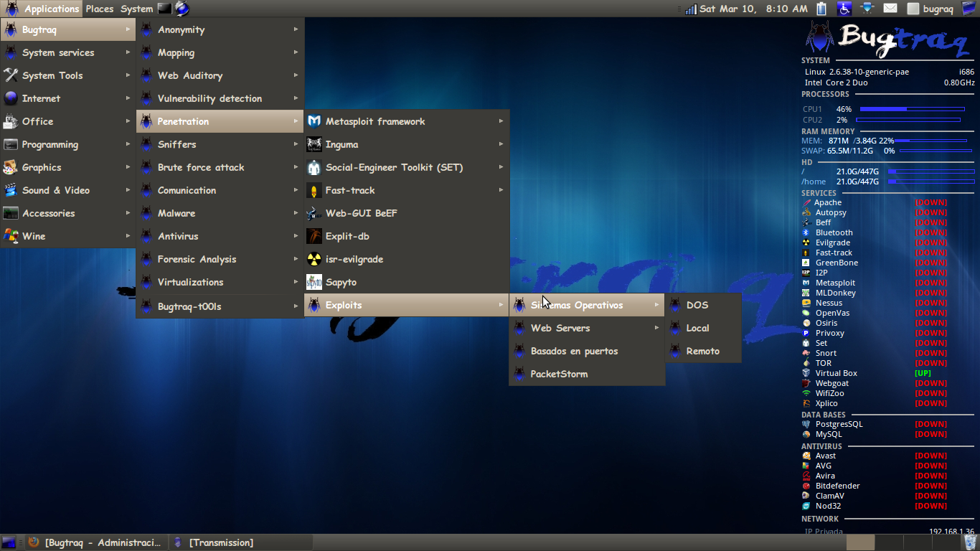Click the clipboard tray icon

[822, 9]
